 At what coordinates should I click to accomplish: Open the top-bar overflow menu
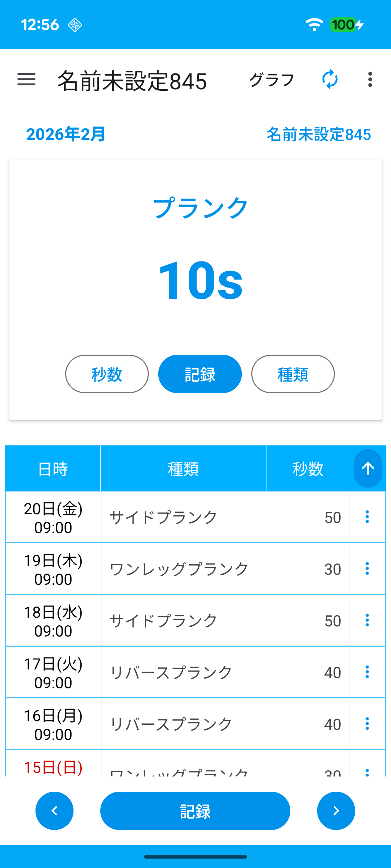click(370, 80)
